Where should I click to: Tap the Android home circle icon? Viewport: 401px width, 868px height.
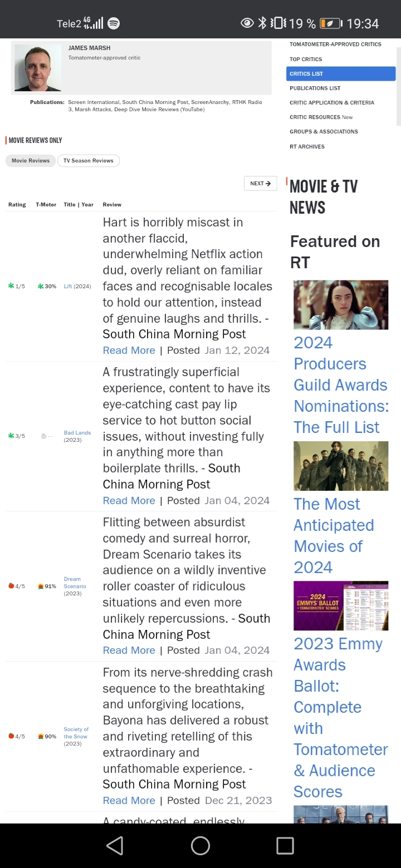200,846
